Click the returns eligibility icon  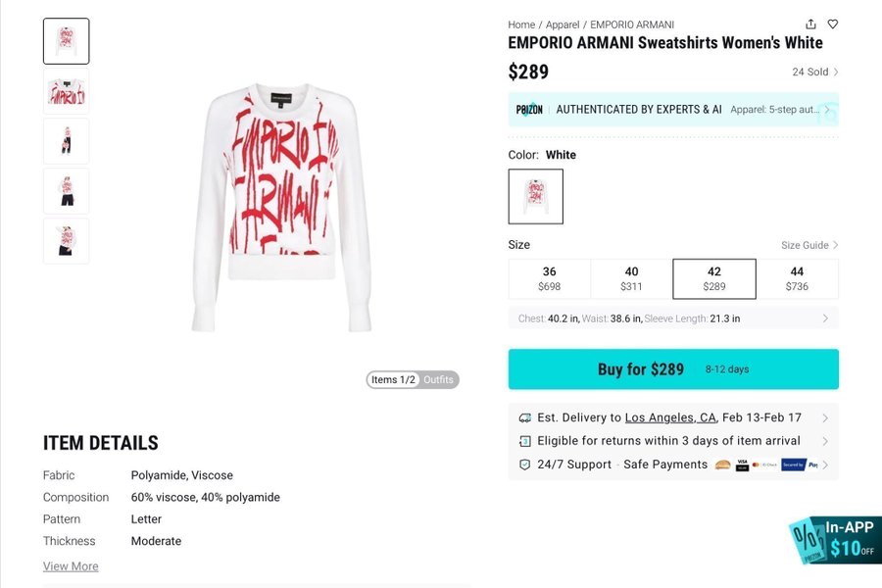click(x=525, y=441)
